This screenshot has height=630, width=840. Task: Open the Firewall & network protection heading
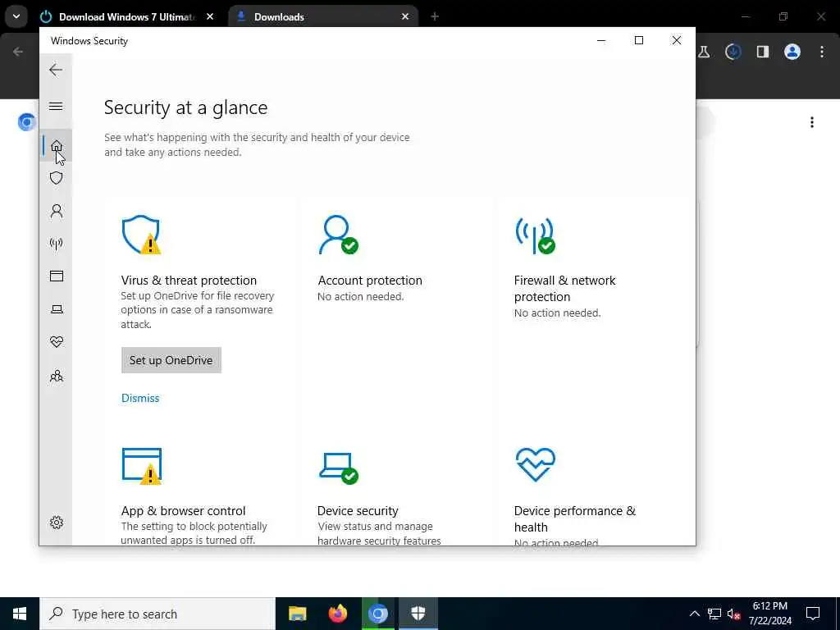(x=564, y=288)
